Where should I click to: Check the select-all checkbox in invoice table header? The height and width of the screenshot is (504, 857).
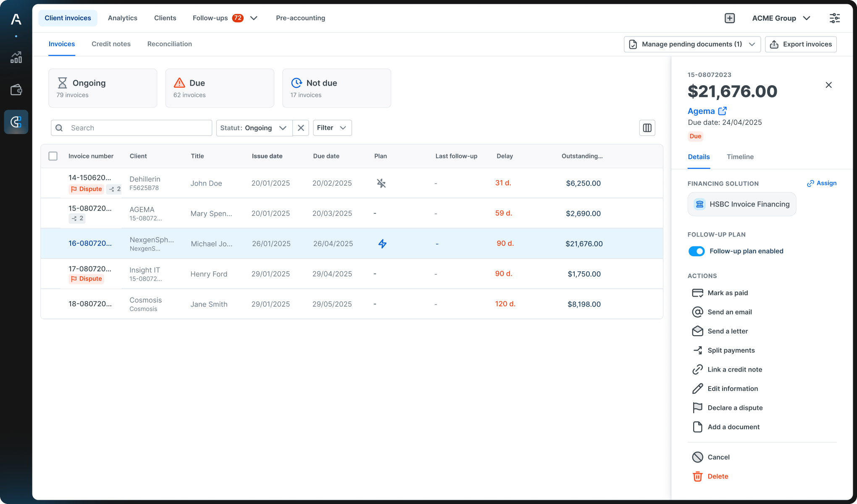pos(53,156)
